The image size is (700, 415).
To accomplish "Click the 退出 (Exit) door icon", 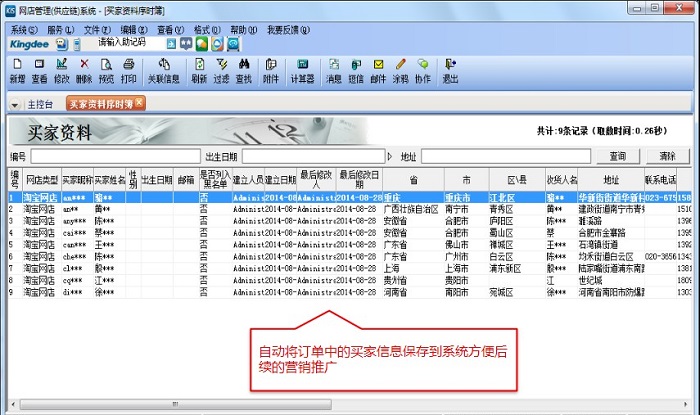I will point(450,71).
